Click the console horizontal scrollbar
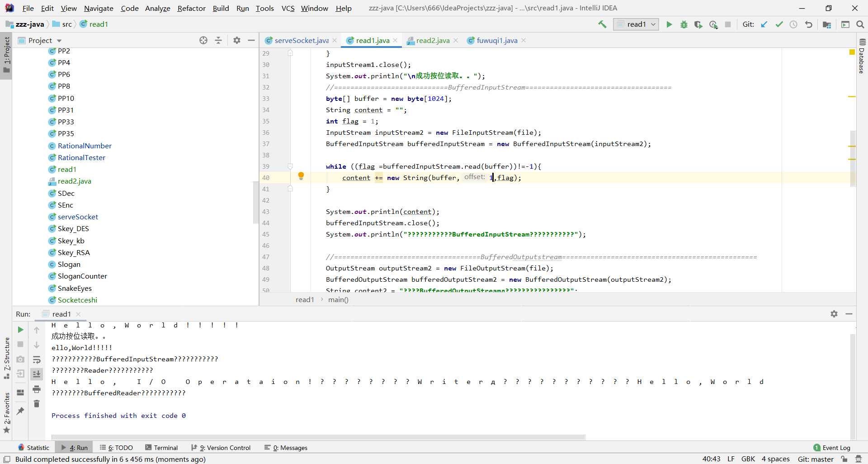The width and height of the screenshot is (868, 464). [x=318, y=437]
